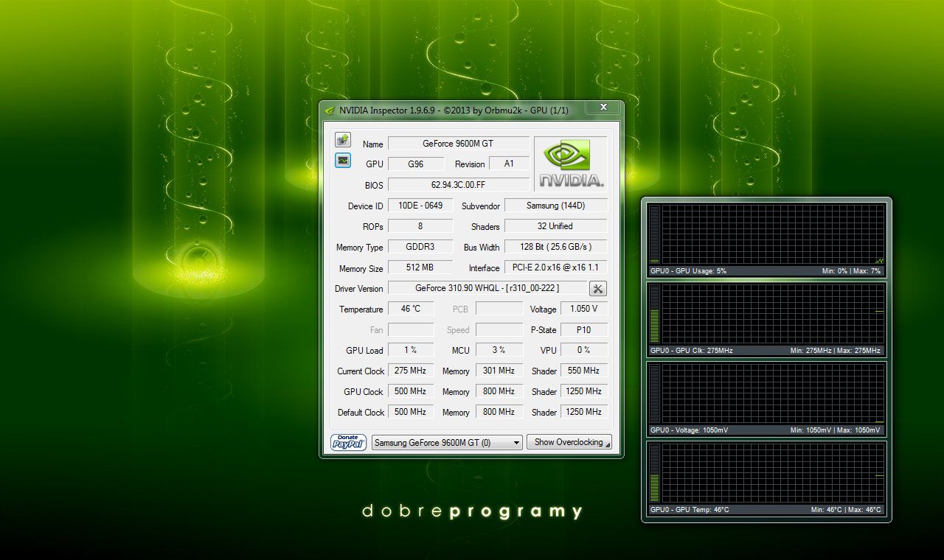Close the NVIDIA Inspector window

coord(603,108)
